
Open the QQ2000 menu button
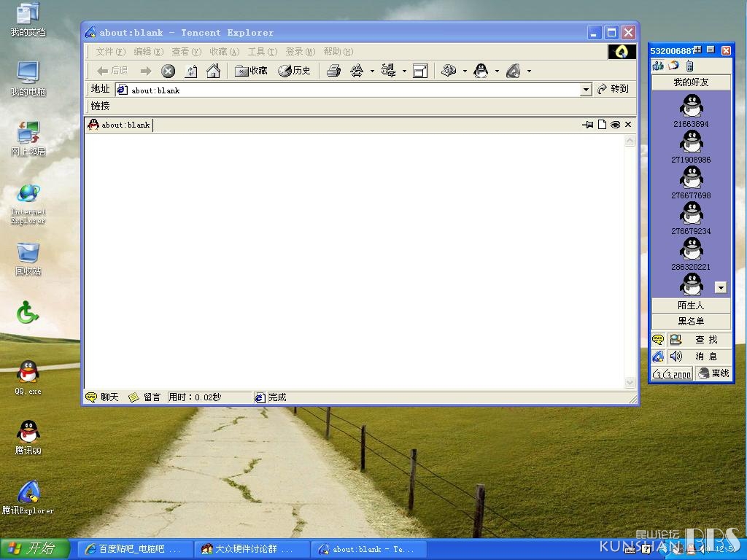pos(672,374)
